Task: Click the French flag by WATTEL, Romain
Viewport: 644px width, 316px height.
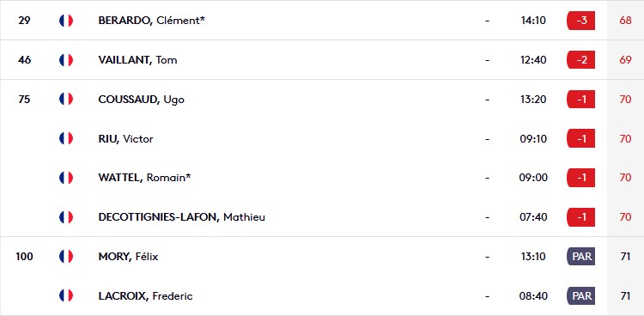Action: [66, 178]
